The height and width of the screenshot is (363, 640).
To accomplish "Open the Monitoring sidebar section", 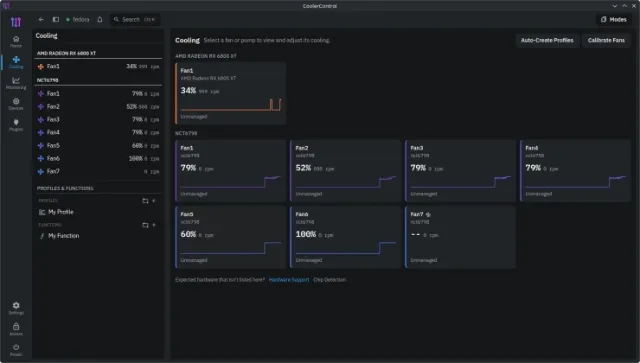I will pyautogui.click(x=16, y=83).
